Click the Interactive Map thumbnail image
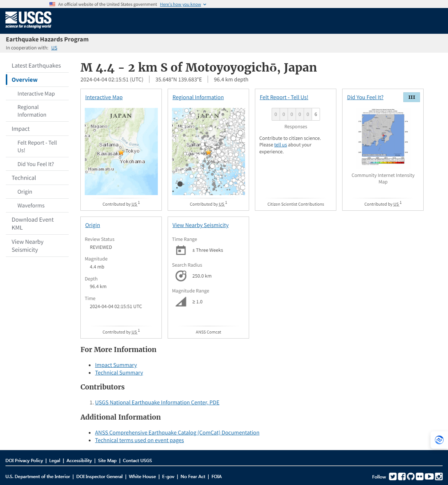 (x=121, y=151)
